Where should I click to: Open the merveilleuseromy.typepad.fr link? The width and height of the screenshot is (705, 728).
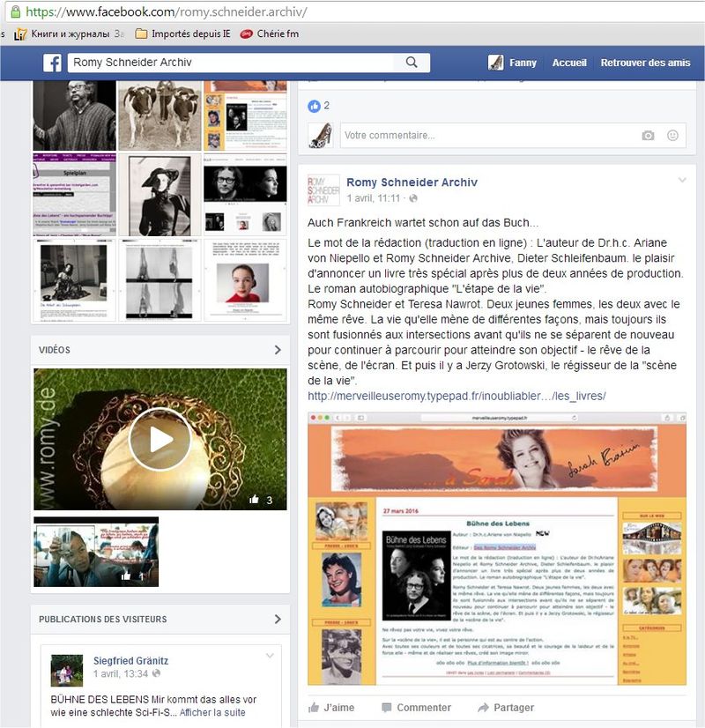point(456,396)
